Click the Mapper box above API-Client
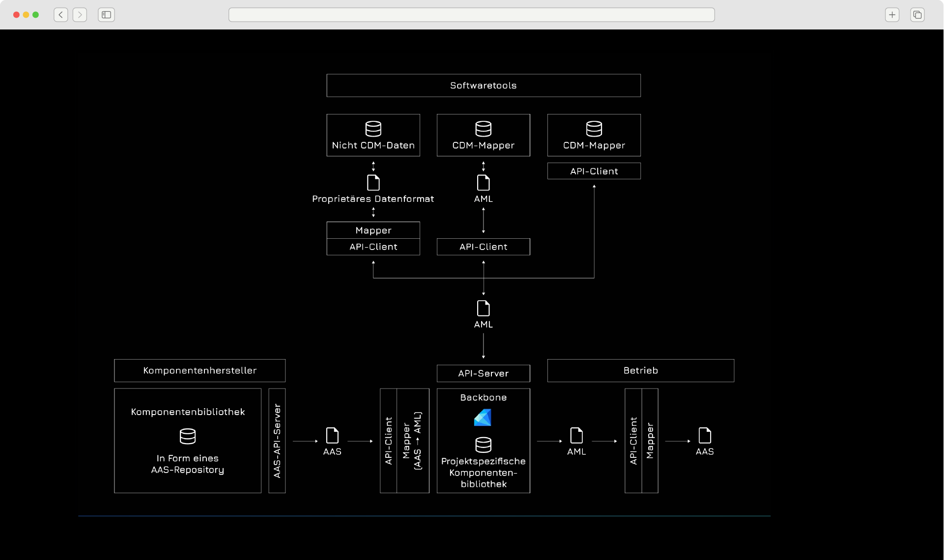 click(373, 230)
